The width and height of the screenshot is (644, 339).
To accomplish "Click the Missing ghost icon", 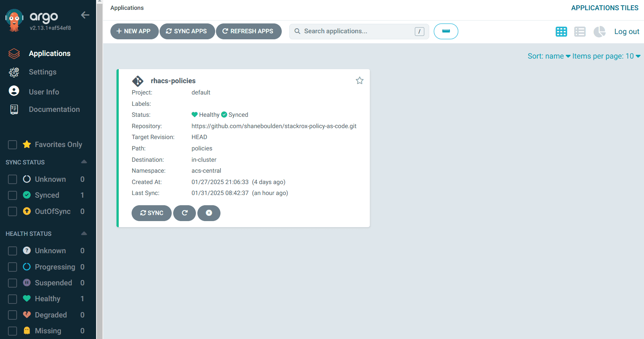I will (x=27, y=331).
